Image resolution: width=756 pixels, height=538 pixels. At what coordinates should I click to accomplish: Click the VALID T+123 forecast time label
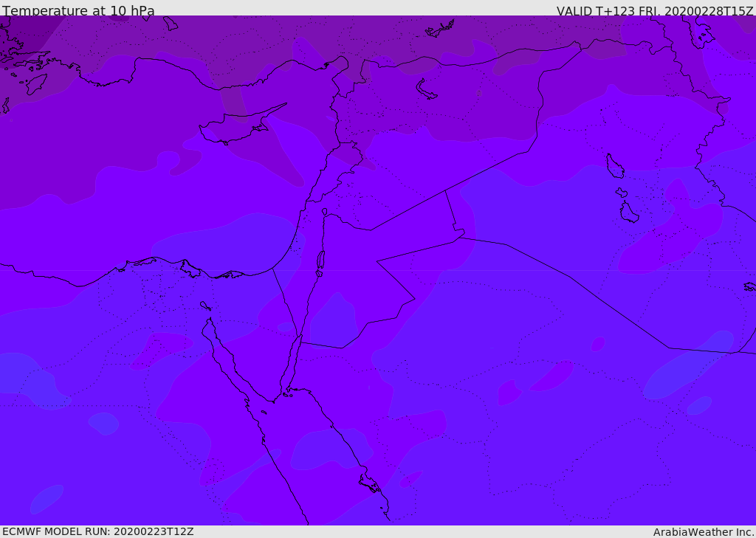654,11
